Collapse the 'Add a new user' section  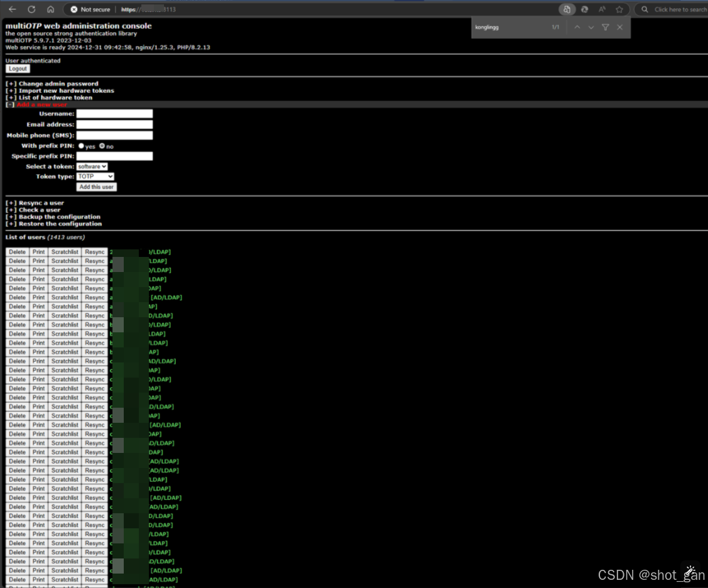pos(36,104)
